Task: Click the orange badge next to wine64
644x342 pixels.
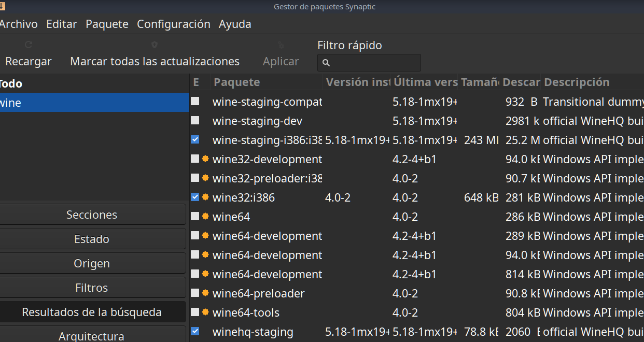Action: click(205, 216)
